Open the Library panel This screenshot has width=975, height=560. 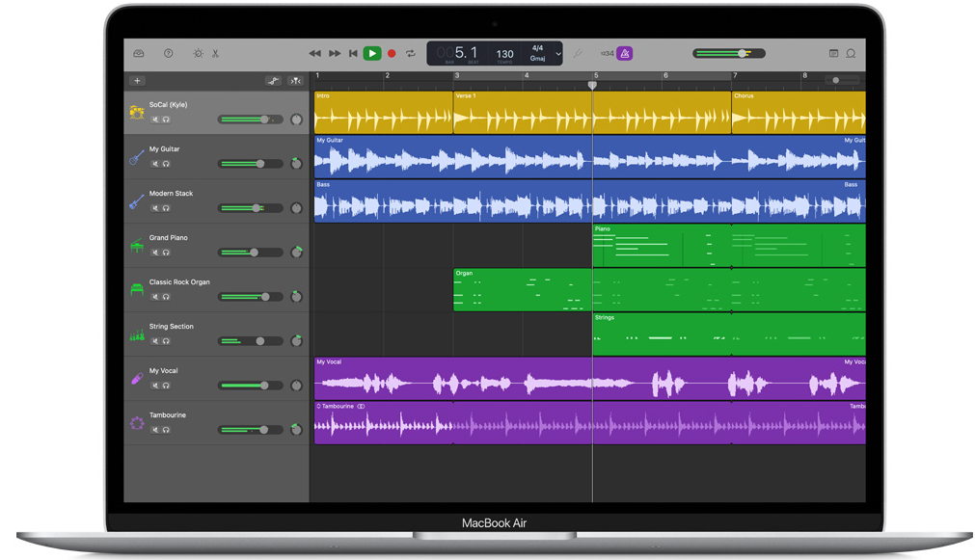139,53
